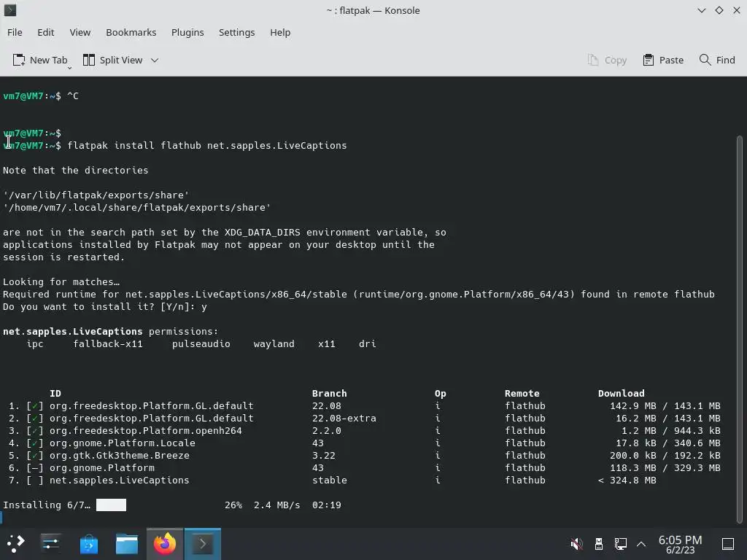Open the Bookmarks menu
Image resolution: width=747 pixels, height=560 pixels.
131,32
